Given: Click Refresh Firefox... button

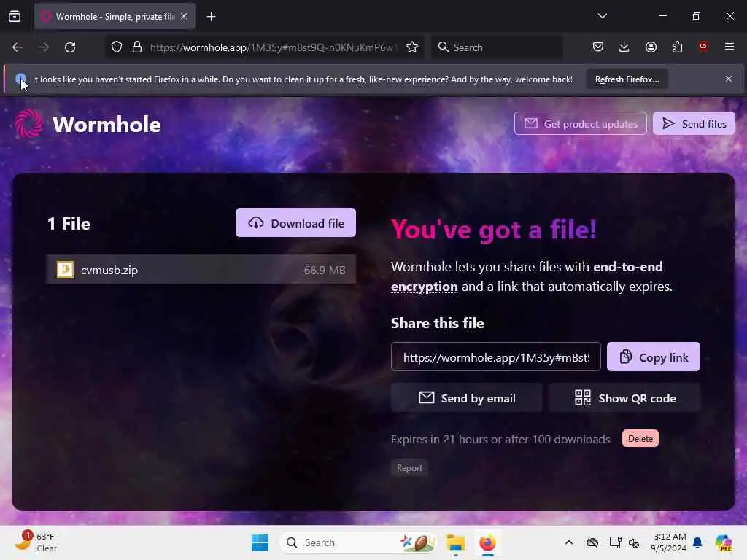Looking at the screenshot, I should (x=627, y=79).
